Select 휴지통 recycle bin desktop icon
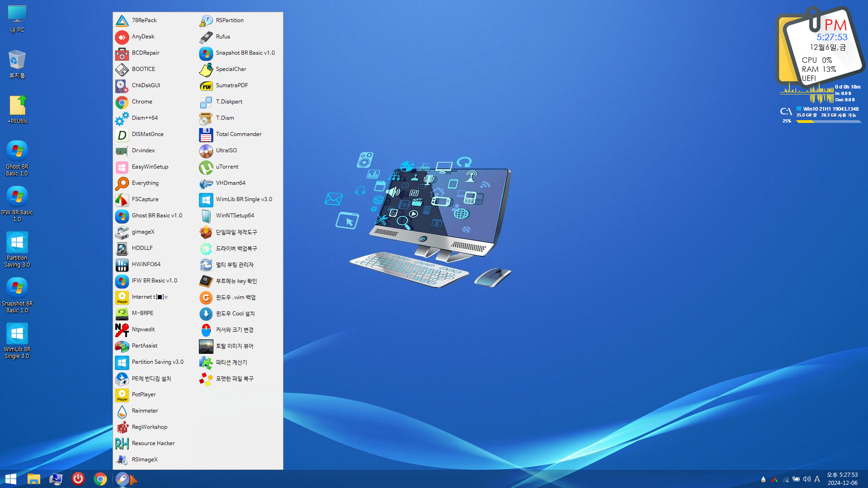This screenshot has height=488, width=868. [17, 64]
